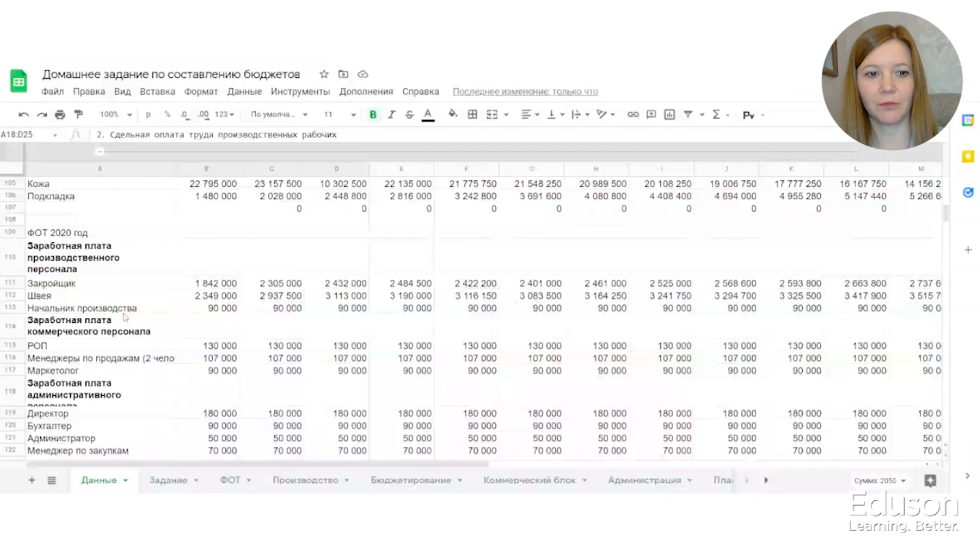Open zoom 100% dropdown
The height and width of the screenshot is (544, 980).
(115, 115)
